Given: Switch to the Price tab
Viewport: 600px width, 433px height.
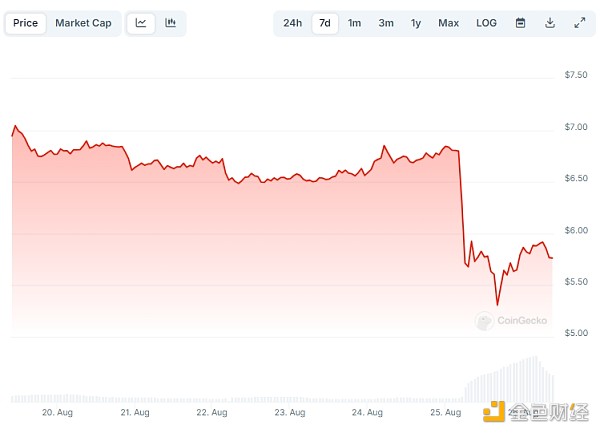Looking at the screenshot, I should pyautogui.click(x=26, y=23).
